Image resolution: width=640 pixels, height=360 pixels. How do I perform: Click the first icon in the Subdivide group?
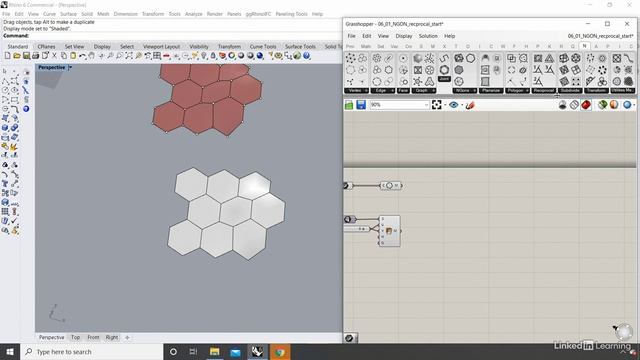(x=564, y=58)
